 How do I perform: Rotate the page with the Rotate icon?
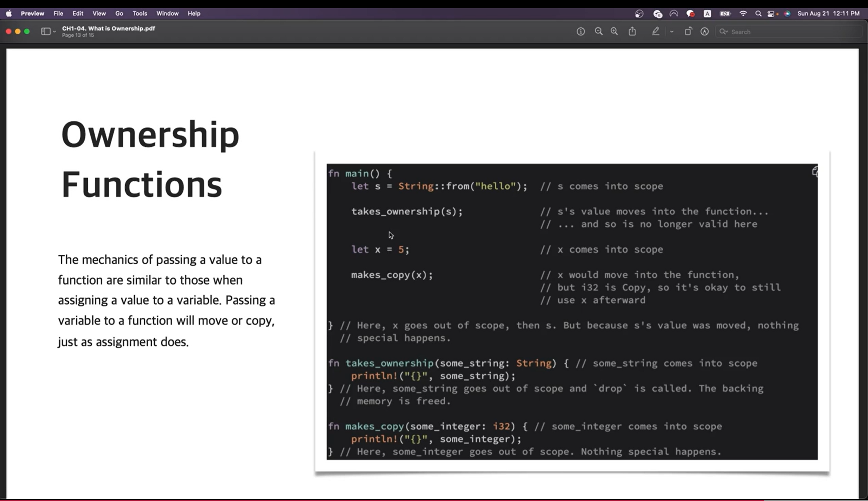click(688, 32)
